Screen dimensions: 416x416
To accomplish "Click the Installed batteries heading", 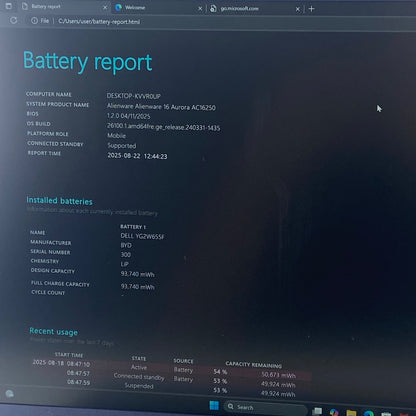I will (x=59, y=201).
